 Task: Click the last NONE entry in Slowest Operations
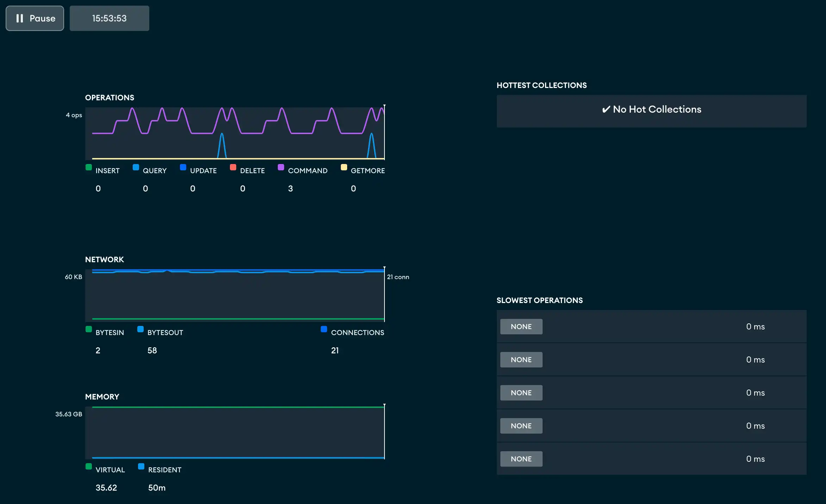(521, 459)
